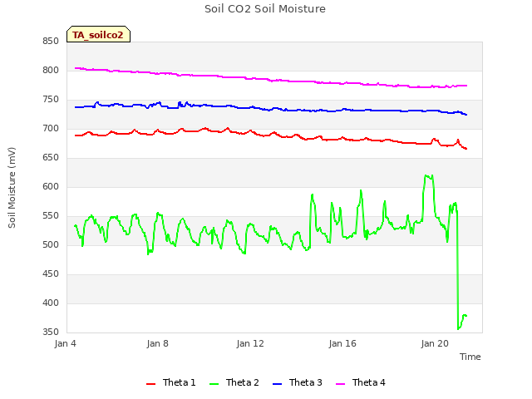Click the 650 y-axis tick label
The image size is (532, 399).
[51, 157]
